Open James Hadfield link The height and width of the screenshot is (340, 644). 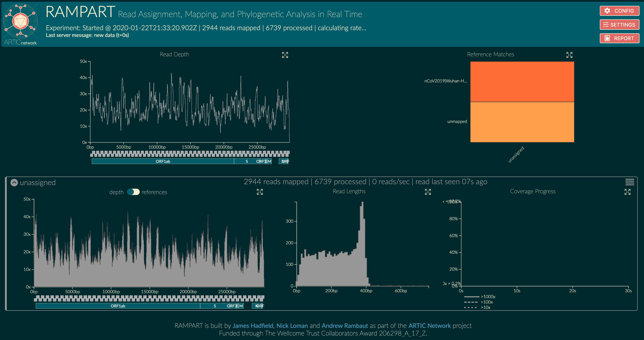pos(253,326)
